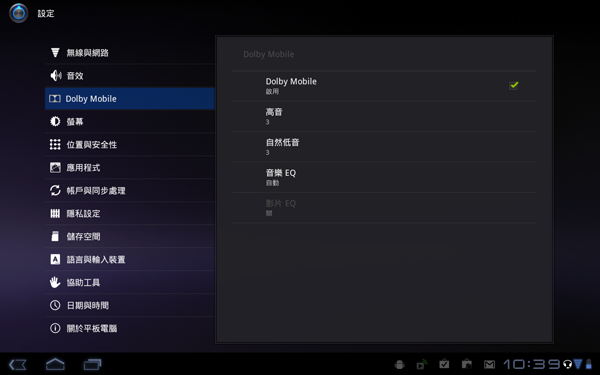Open the Recent apps button
The image size is (600, 375).
click(92, 364)
